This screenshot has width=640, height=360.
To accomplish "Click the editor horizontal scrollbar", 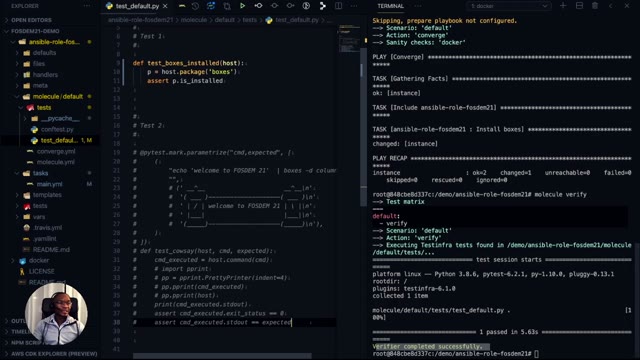I will 222,356.
